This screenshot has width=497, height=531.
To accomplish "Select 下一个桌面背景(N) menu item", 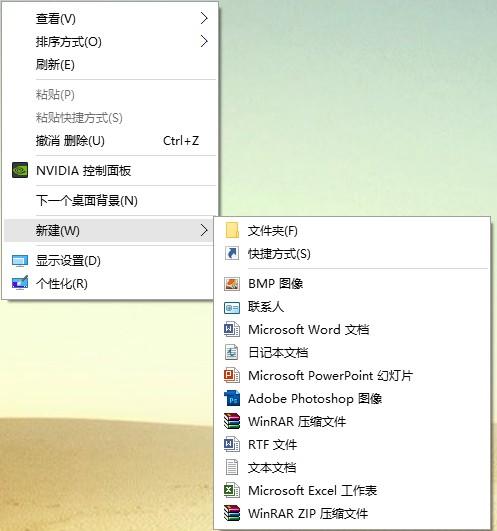I will [110, 200].
